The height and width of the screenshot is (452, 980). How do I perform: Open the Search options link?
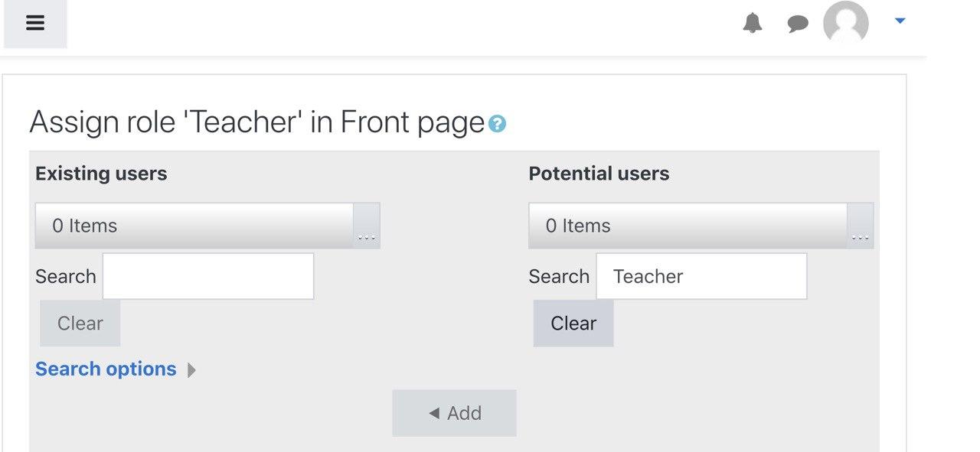106,369
